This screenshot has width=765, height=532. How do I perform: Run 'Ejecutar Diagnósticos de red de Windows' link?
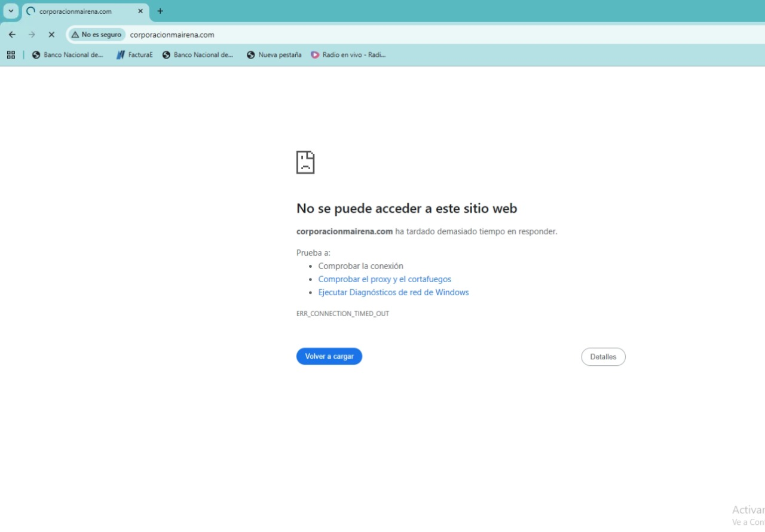point(393,292)
